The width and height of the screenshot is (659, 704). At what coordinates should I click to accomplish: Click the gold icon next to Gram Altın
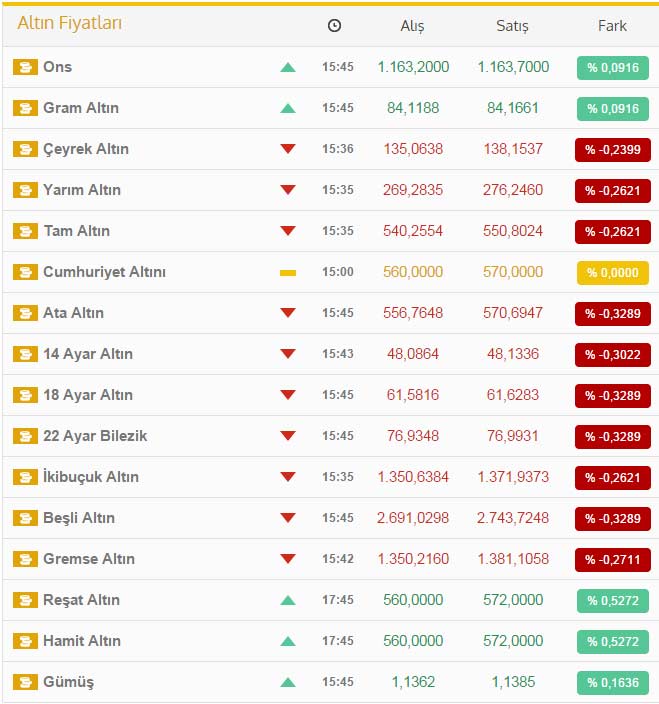(x=24, y=108)
